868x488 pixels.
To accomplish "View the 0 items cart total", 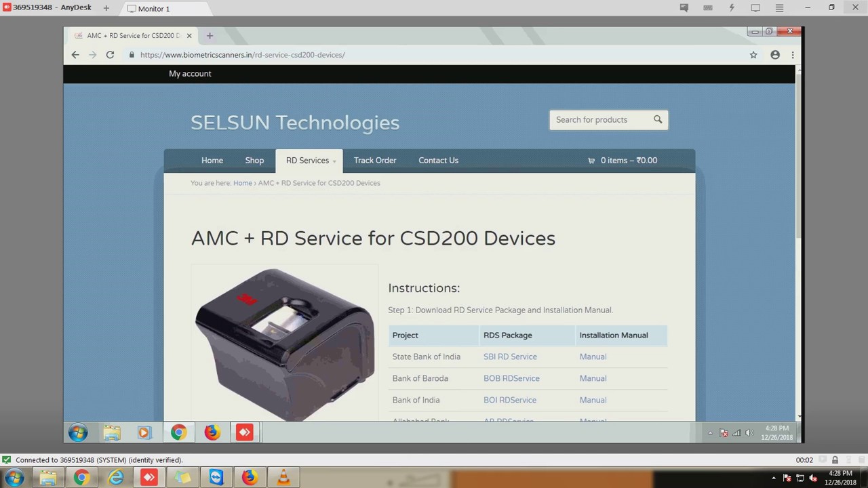I will 629,161.
